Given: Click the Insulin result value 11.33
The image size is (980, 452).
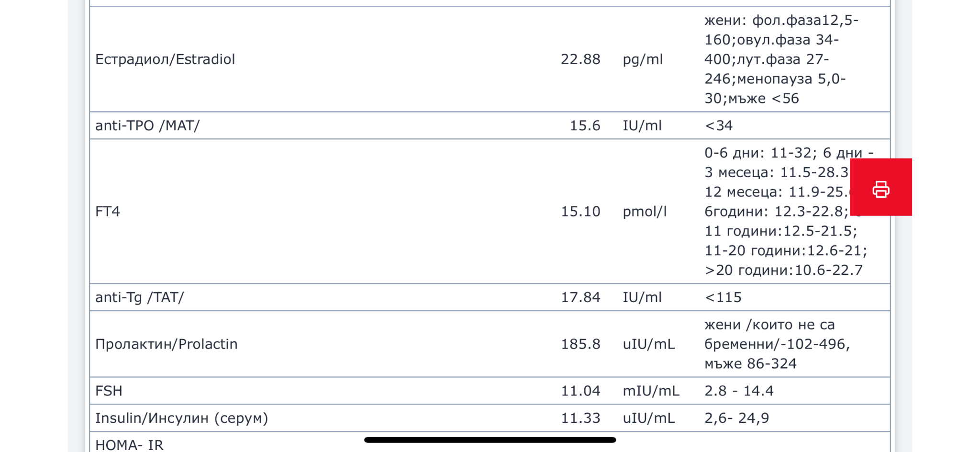Looking at the screenshot, I should click(x=580, y=418).
